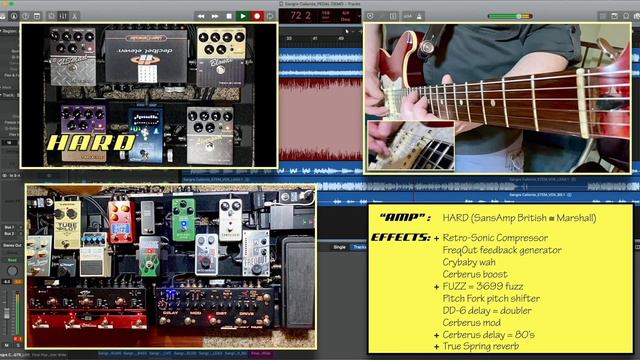Image resolution: width=640 pixels, height=360 pixels.
Task: Open the Read automation mode menu
Action: pyautogui.click(x=12, y=260)
